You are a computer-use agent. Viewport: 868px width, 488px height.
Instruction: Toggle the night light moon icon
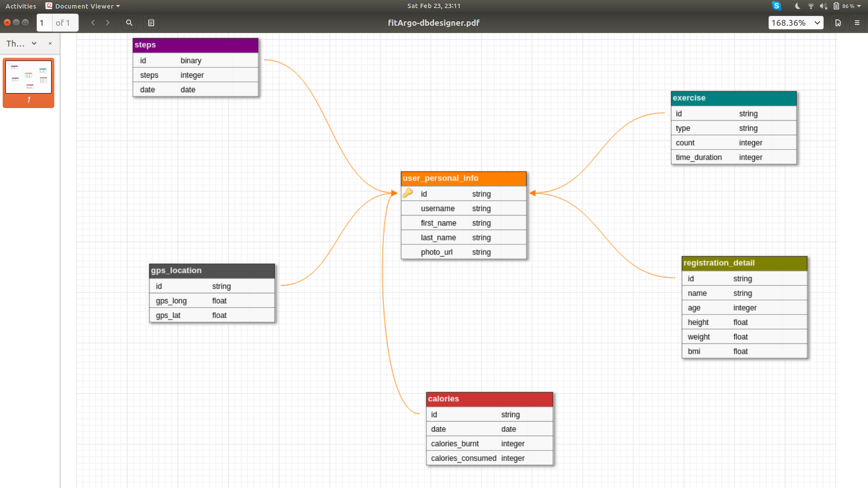tap(797, 6)
